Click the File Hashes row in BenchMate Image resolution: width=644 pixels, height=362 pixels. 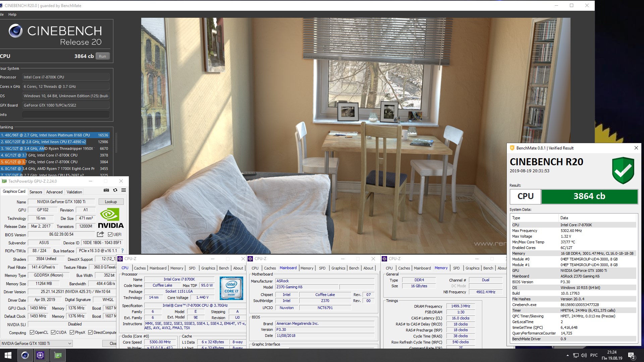click(574, 299)
